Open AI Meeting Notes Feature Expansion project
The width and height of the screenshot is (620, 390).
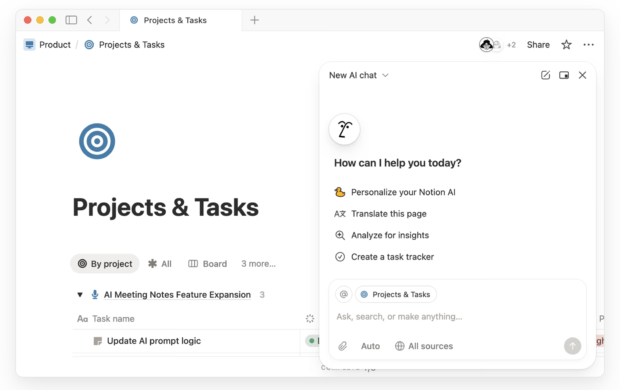coord(177,295)
